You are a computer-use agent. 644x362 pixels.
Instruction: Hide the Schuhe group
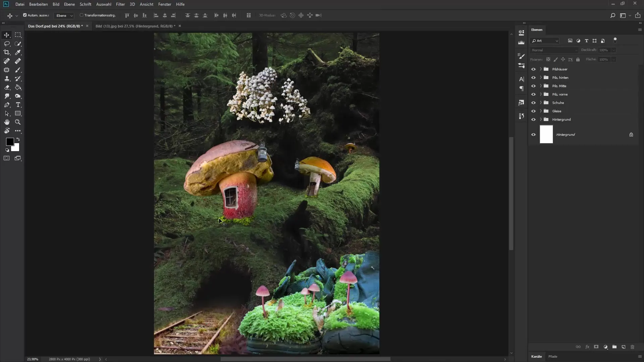[533, 103]
